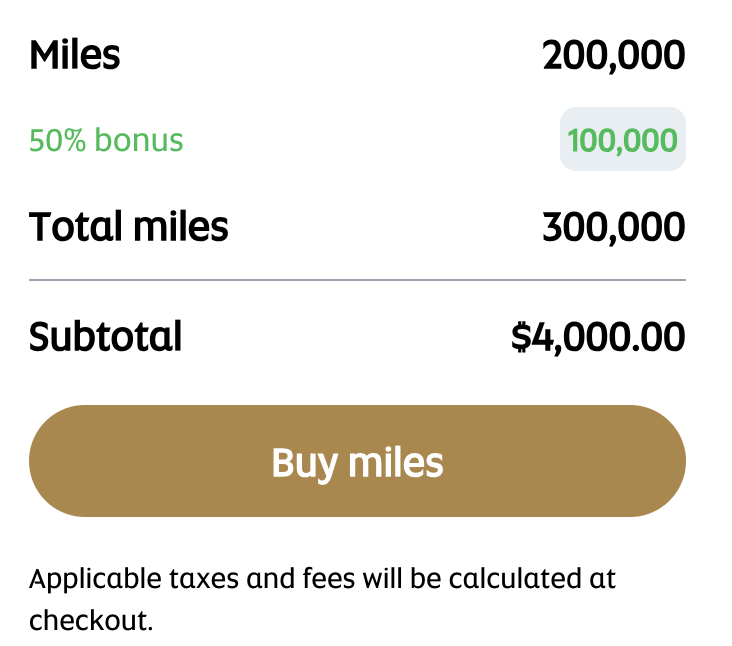The height and width of the screenshot is (646, 732).
Task: Click the applicable taxes and fees note
Action: click(x=322, y=579)
